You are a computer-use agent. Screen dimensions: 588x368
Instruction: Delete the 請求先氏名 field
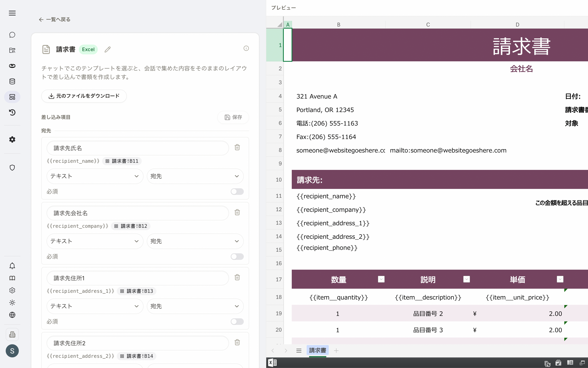click(237, 147)
